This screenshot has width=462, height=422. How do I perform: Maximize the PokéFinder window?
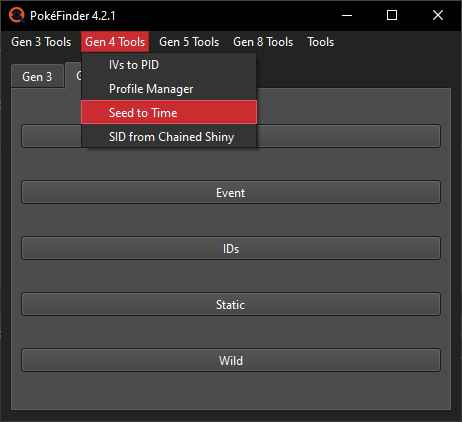[x=392, y=15]
